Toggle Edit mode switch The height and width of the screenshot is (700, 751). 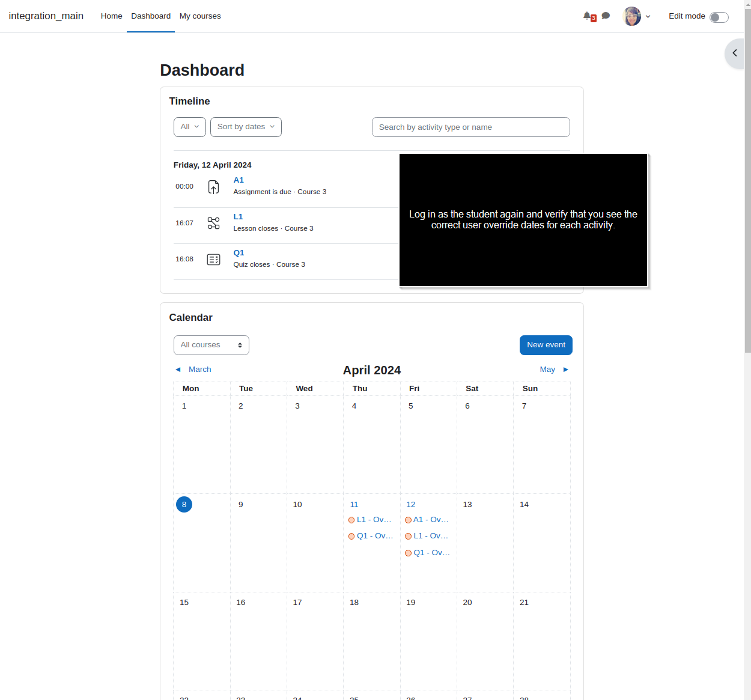click(x=719, y=17)
